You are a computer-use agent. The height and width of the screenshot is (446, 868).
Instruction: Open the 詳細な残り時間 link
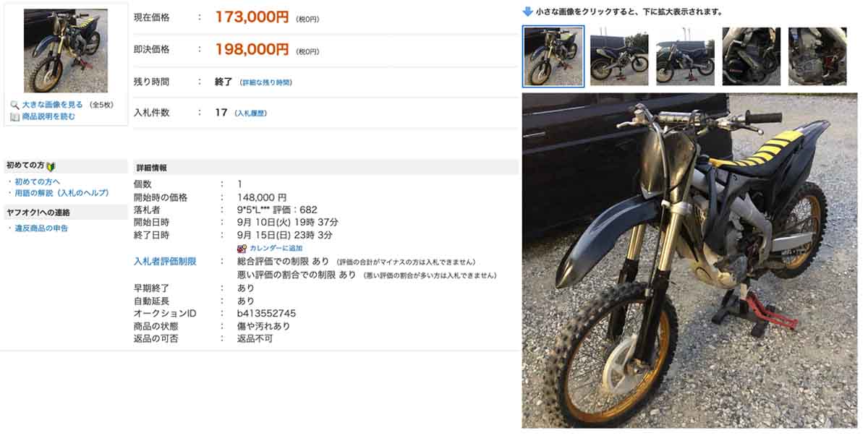[x=265, y=83]
